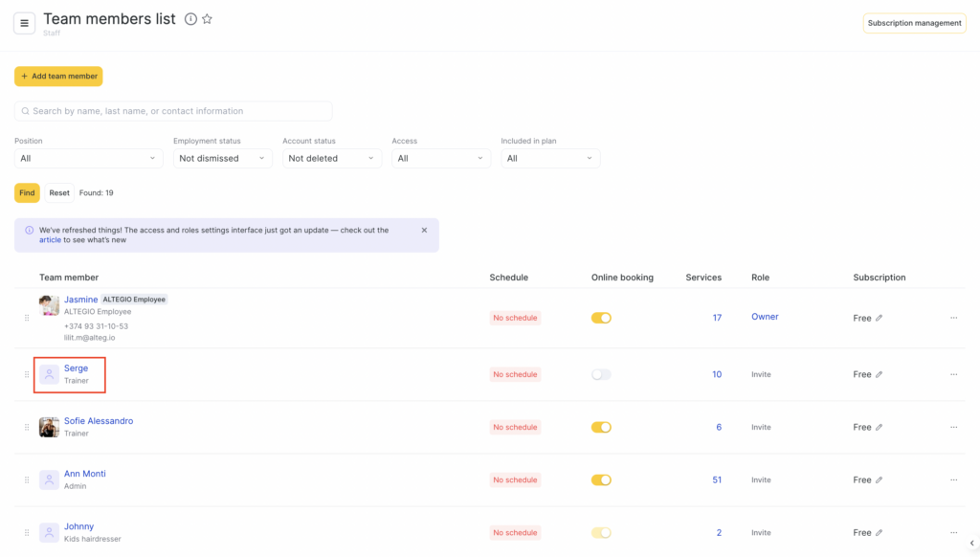
Task: Disable online booking for Jasmine
Action: 601,318
